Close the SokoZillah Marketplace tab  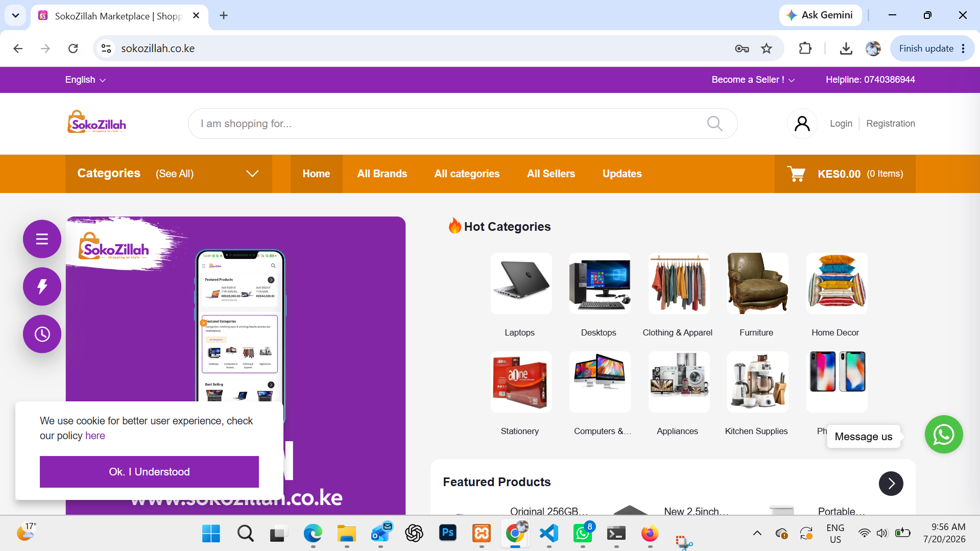(x=196, y=16)
